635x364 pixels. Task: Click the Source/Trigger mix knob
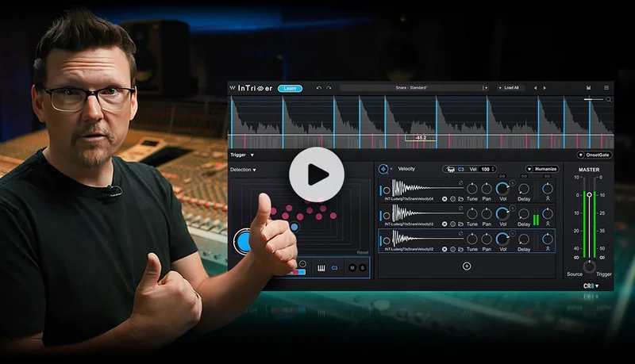pos(589,266)
